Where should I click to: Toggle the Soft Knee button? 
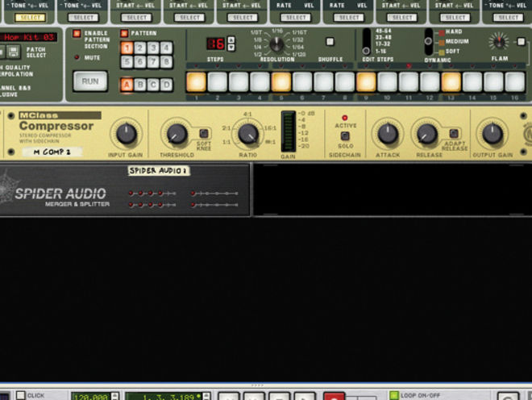[x=204, y=133]
